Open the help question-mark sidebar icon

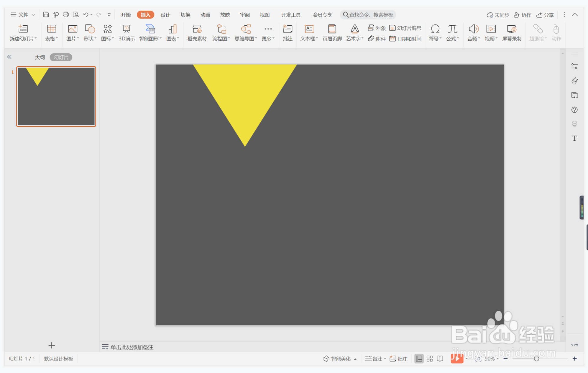click(x=574, y=110)
